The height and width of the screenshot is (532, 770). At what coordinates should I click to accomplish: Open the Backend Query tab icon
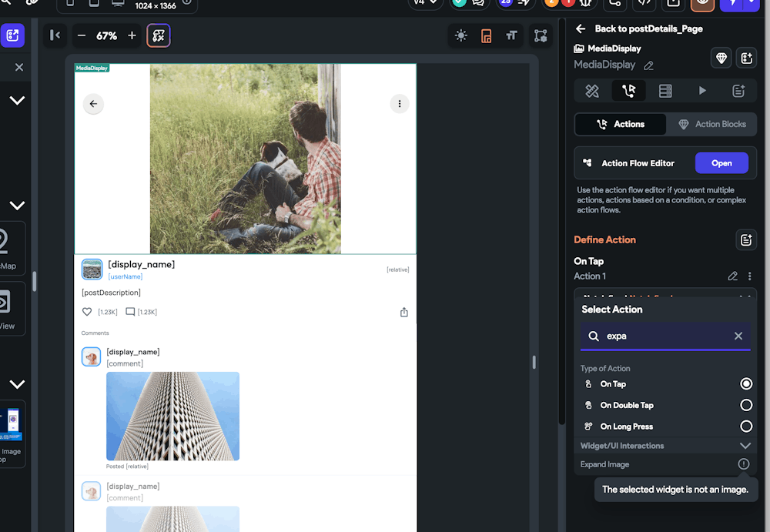[665, 91]
